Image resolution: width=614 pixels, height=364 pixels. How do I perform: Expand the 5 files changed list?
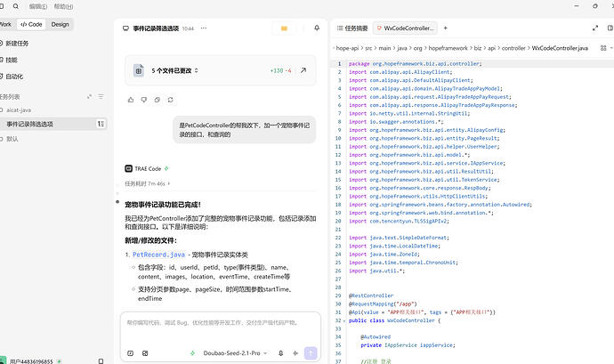[x=175, y=71]
